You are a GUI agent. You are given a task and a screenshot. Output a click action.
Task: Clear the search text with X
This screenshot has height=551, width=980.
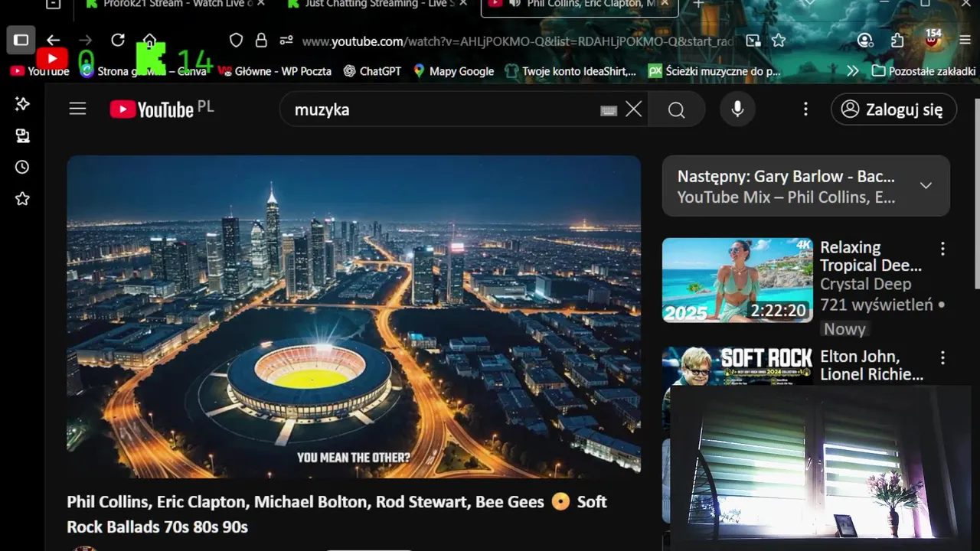tap(633, 109)
